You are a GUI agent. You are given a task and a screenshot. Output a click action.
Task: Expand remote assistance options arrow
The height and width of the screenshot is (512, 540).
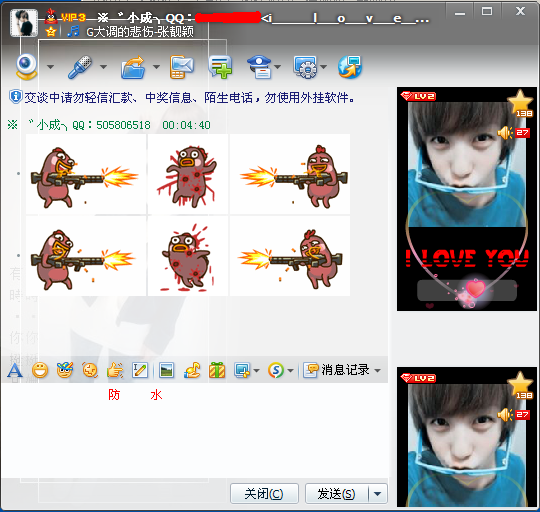(x=323, y=67)
